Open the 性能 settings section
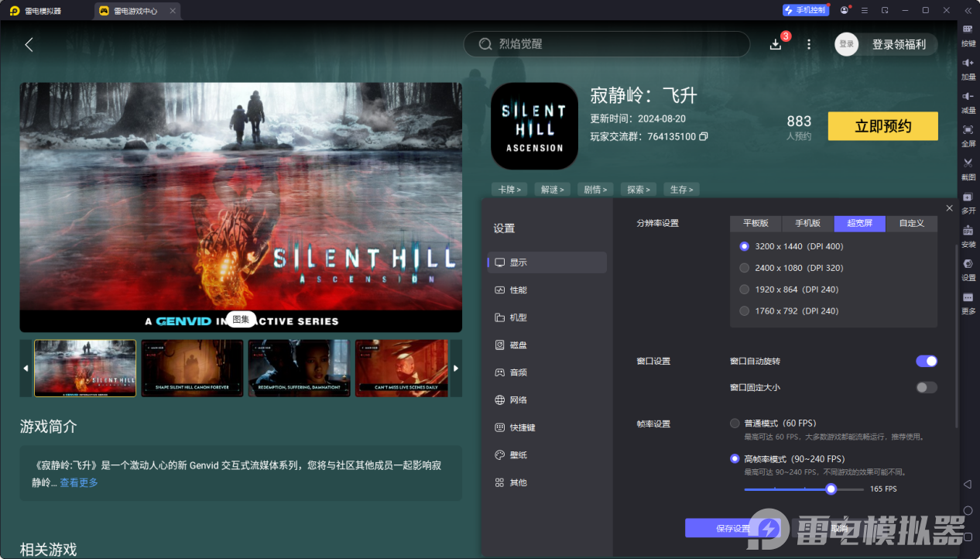980x559 pixels. (518, 290)
